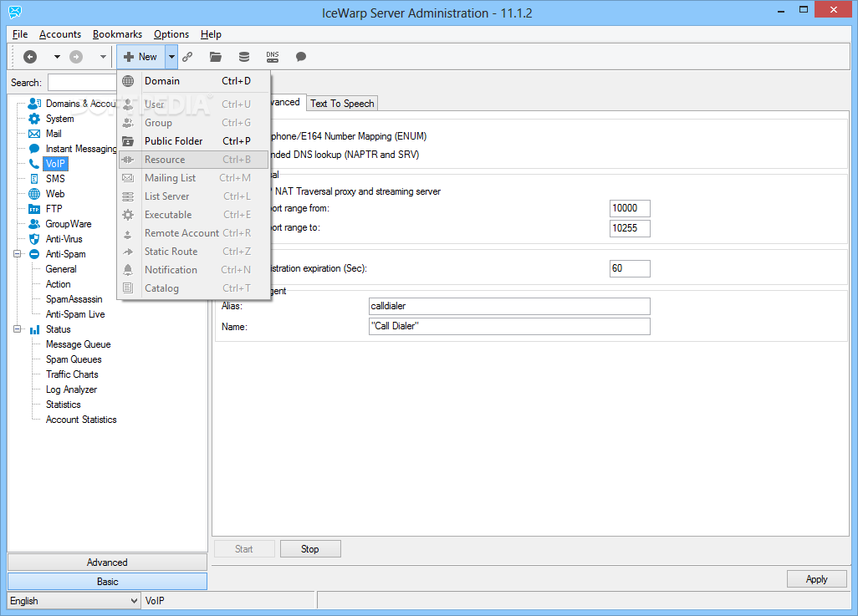The width and height of the screenshot is (858, 616).
Task: Switch to Advanced view button
Action: (x=107, y=563)
